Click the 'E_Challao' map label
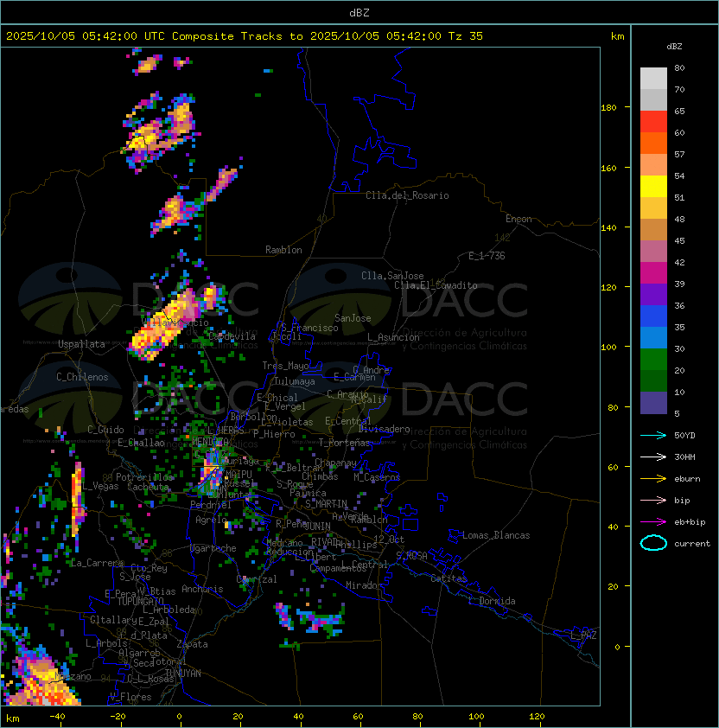The height and width of the screenshot is (728, 719). point(141,443)
